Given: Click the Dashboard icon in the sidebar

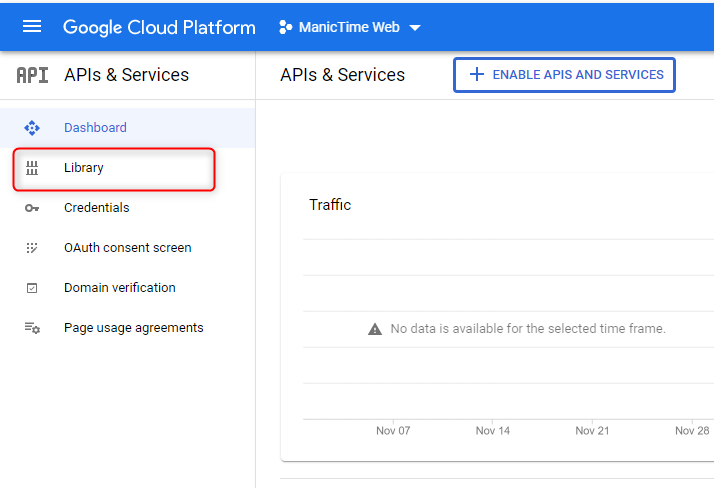Looking at the screenshot, I should click(32, 128).
